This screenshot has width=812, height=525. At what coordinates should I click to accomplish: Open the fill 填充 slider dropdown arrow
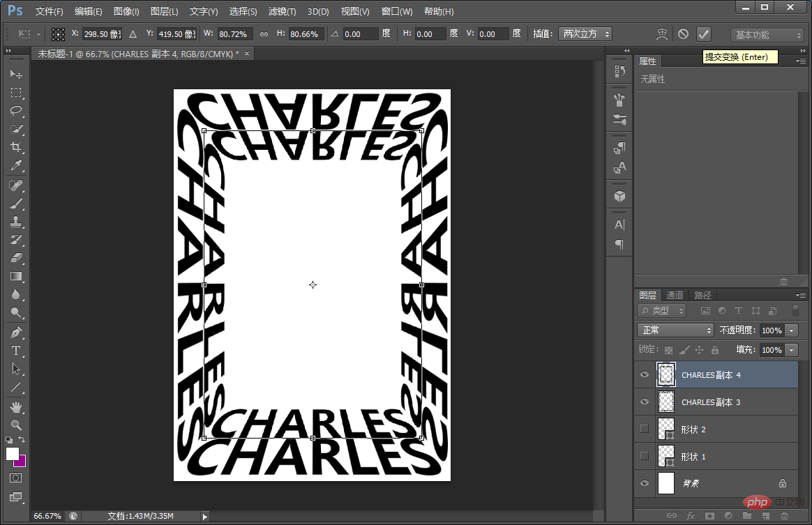pos(791,350)
